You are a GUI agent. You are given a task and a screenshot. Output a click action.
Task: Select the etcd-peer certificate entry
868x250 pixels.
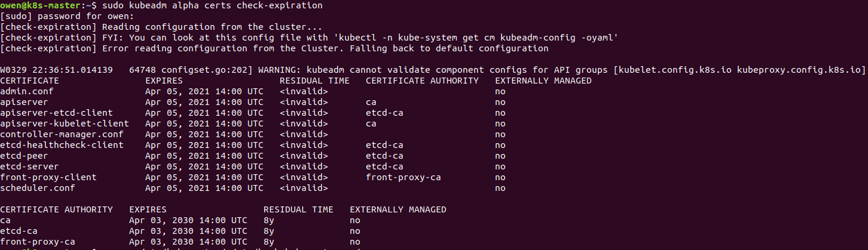click(24, 156)
